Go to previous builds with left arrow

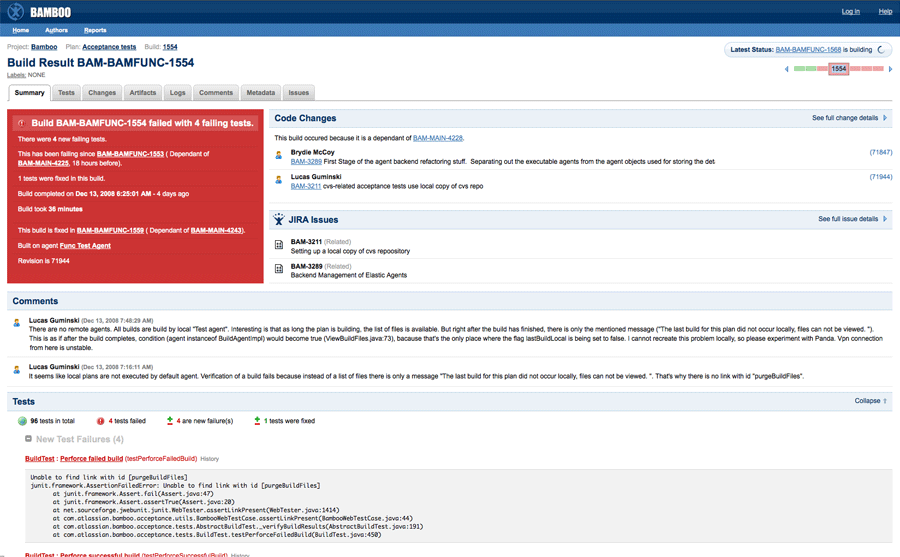(x=786, y=69)
